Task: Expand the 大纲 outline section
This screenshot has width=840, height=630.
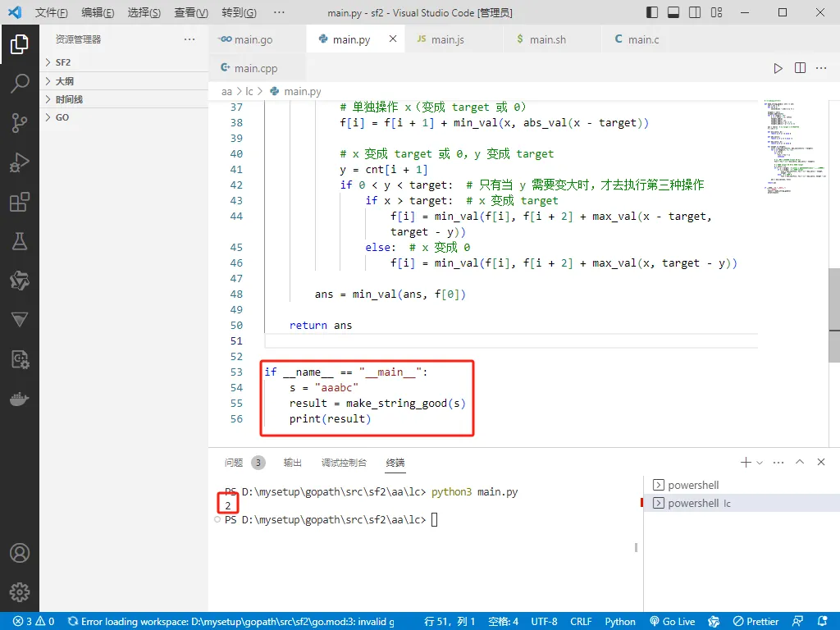Action: pyautogui.click(x=124, y=81)
